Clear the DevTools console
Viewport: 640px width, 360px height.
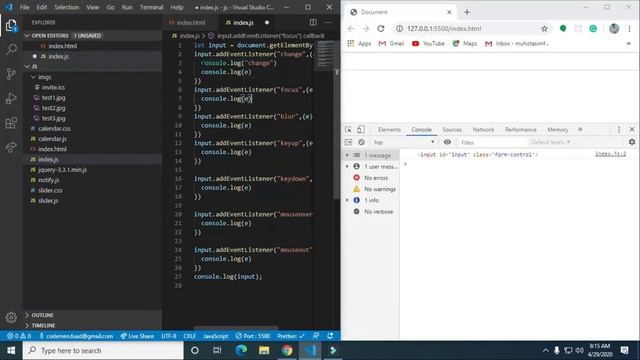361,142
